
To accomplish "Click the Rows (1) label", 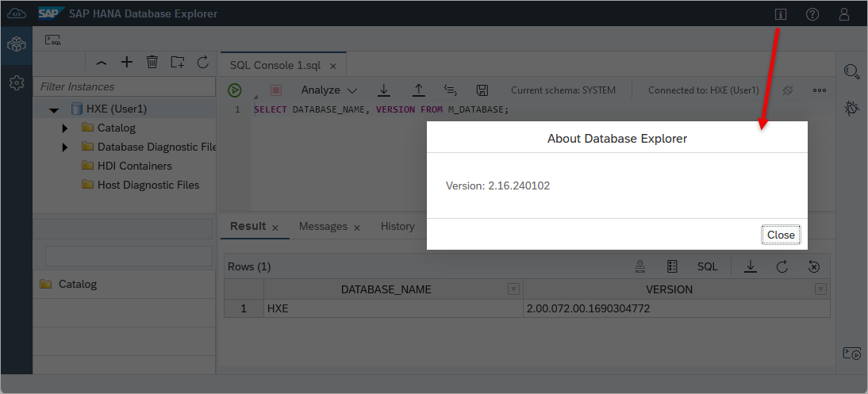I will (x=249, y=266).
